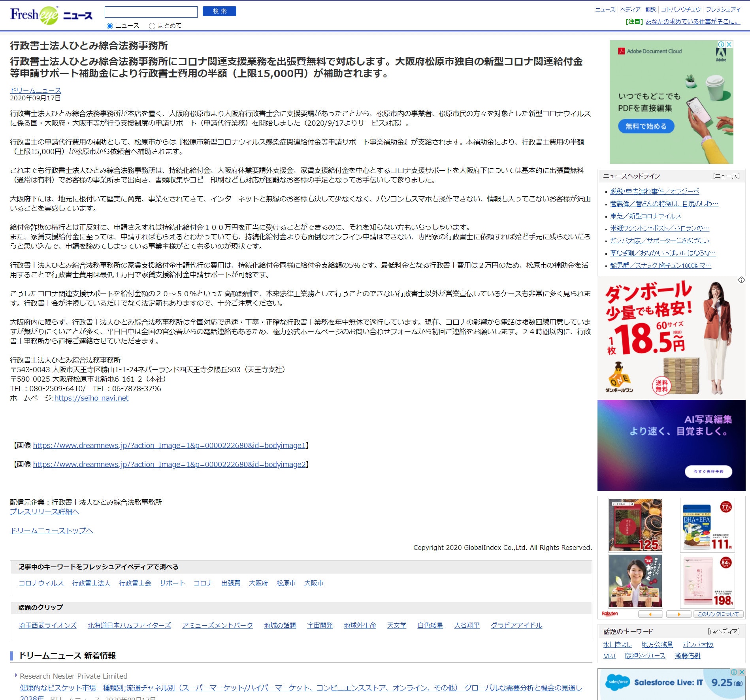Select the まとめて radio button

(x=152, y=26)
